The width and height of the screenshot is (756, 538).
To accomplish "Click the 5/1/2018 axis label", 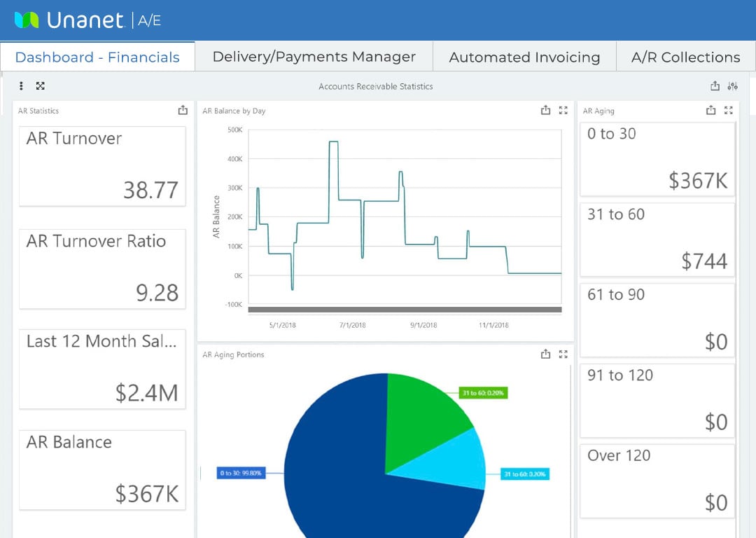I will point(283,325).
